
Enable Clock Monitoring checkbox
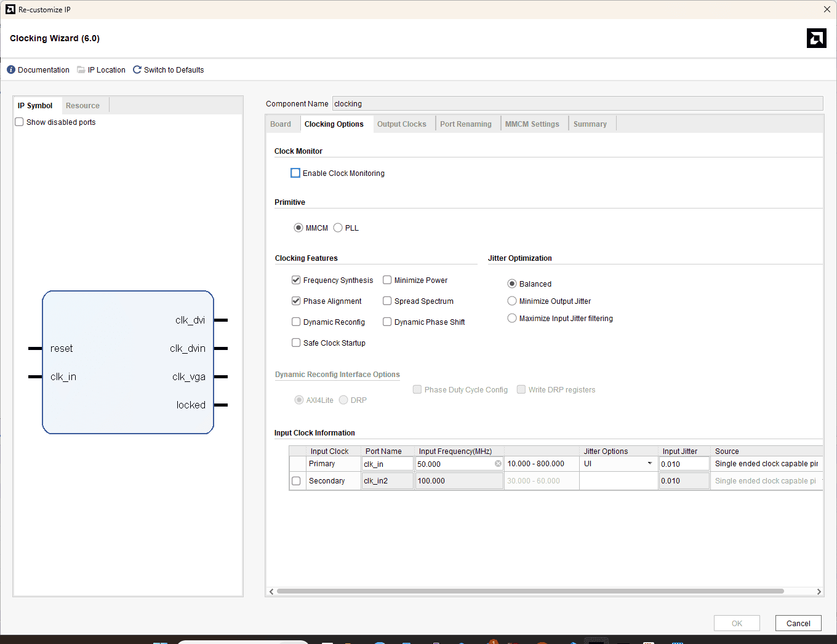(295, 173)
